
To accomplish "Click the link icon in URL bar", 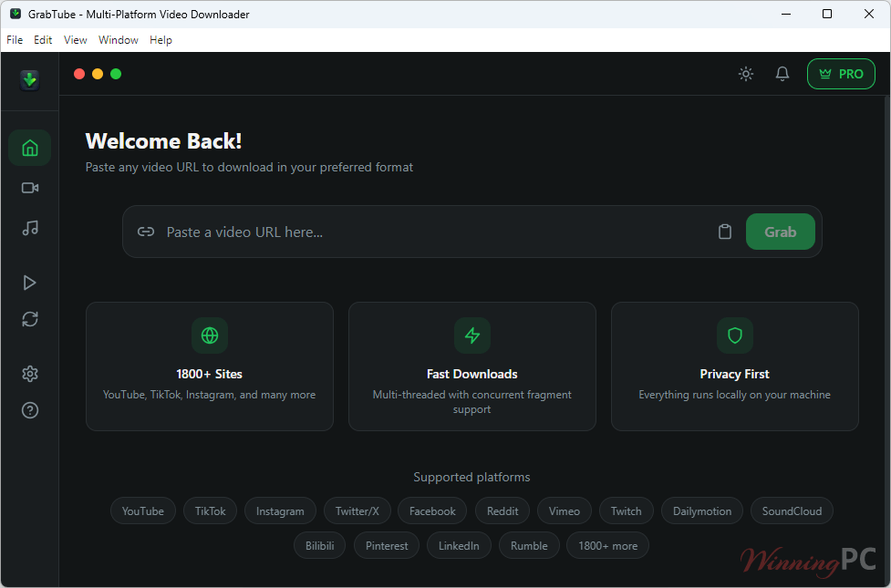I will click(146, 232).
